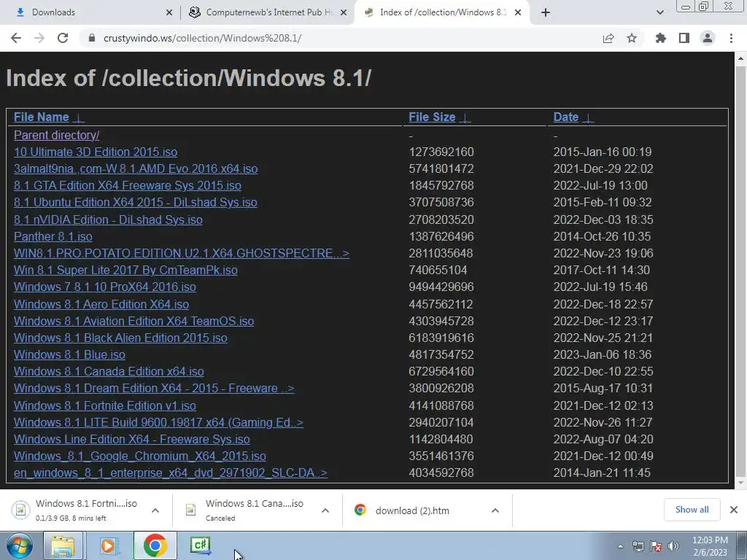Open a new browser tab
The height and width of the screenshot is (560, 747).
click(x=546, y=12)
